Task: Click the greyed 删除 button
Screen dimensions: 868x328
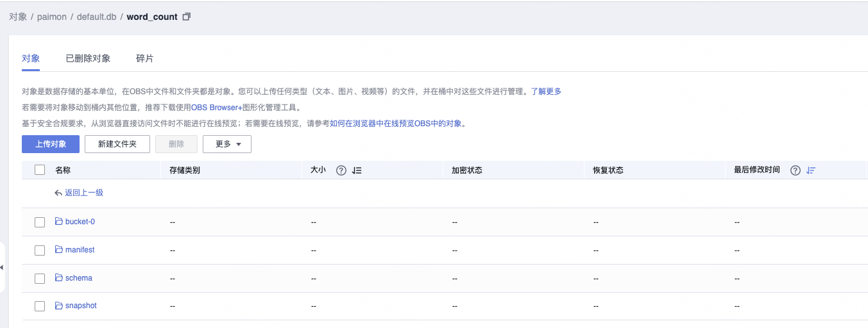Action: [x=176, y=144]
